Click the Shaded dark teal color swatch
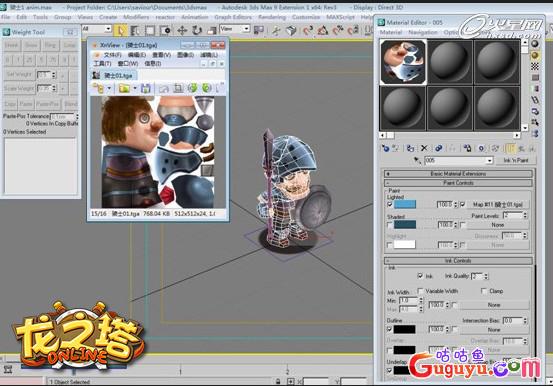The image size is (553, 386). 405,224
